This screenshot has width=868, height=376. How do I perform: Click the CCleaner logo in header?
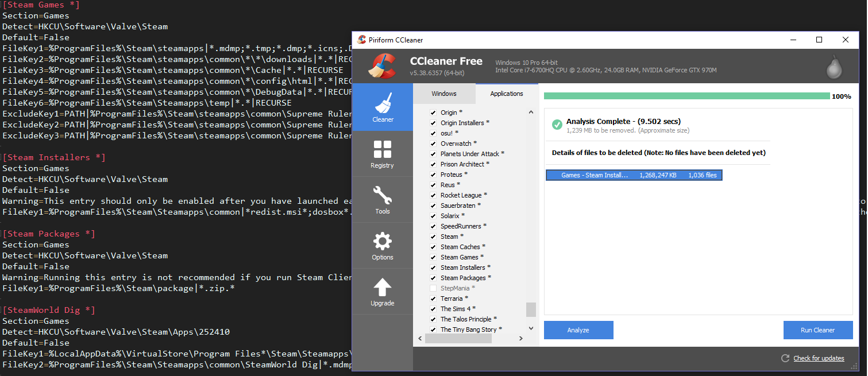(x=383, y=65)
